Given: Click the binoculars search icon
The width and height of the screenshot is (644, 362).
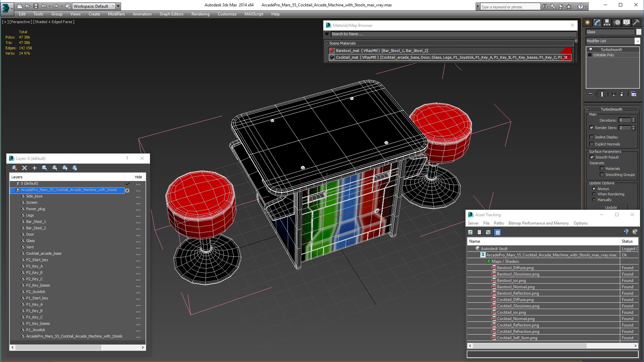Looking at the screenshot, I should pos(544,6).
